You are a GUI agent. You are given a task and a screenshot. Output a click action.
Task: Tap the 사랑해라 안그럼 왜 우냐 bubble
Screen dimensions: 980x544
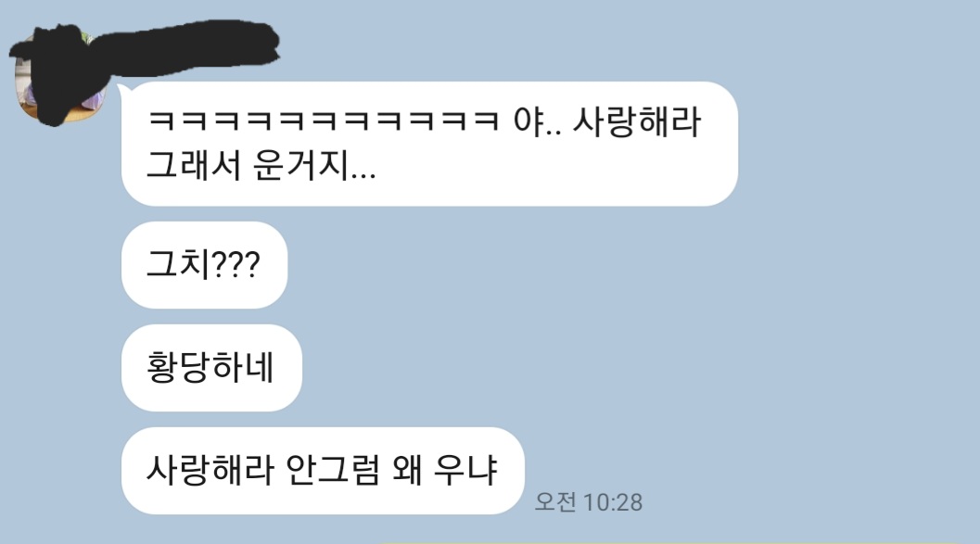[x=323, y=470]
